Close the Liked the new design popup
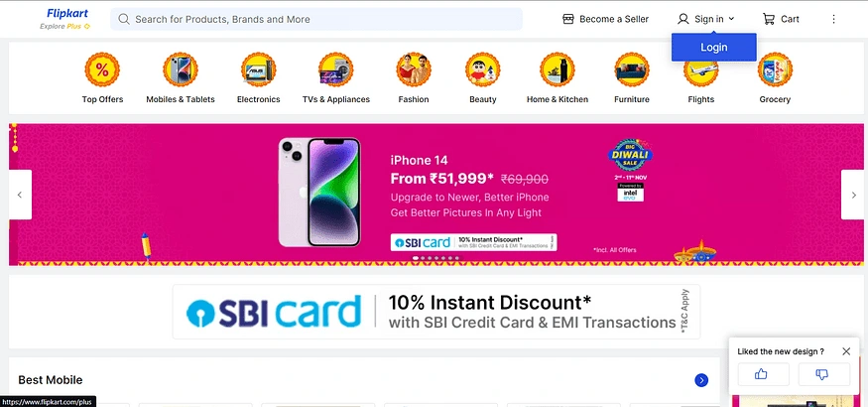 pos(846,351)
